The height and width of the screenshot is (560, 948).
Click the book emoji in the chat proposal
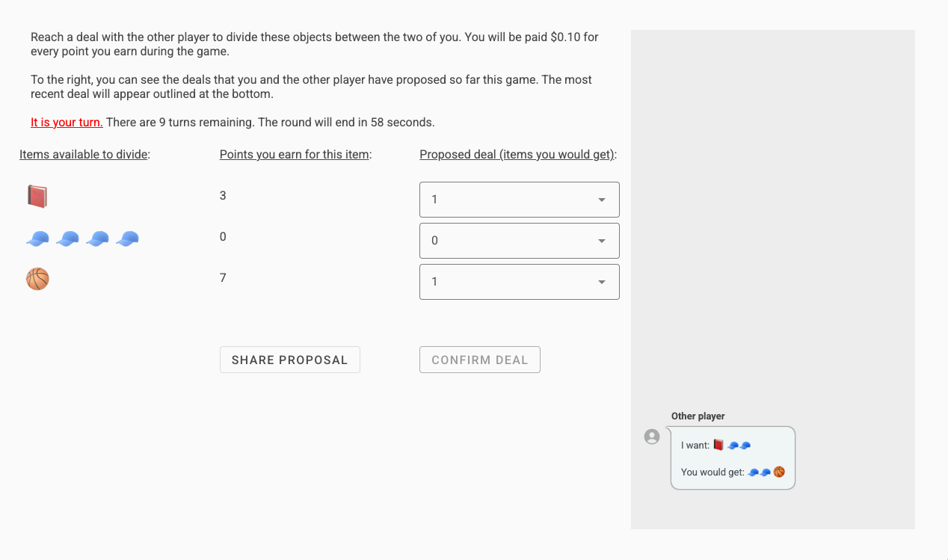pos(718,445)
